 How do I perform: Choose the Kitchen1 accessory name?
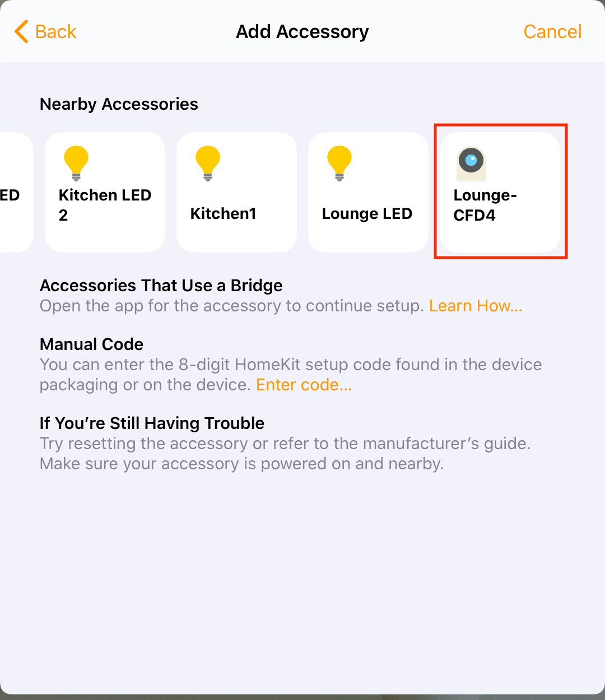(223, 213)
